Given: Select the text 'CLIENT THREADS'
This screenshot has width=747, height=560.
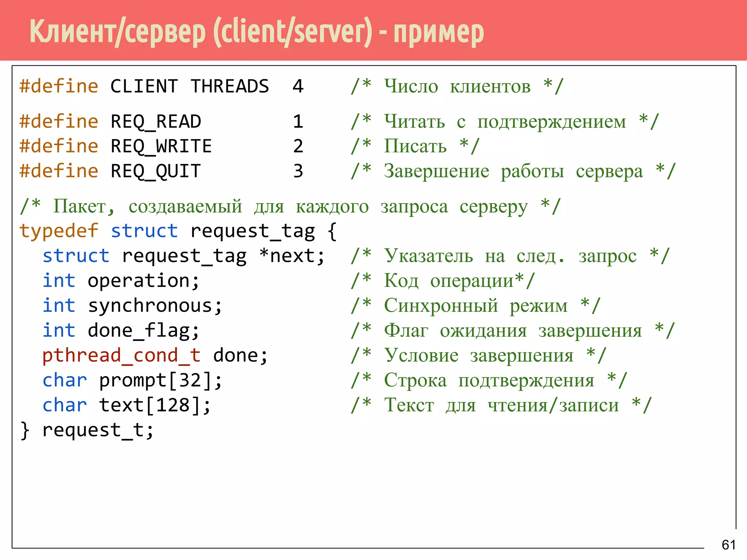Looking at the screenshot, I should coord(190,86).
